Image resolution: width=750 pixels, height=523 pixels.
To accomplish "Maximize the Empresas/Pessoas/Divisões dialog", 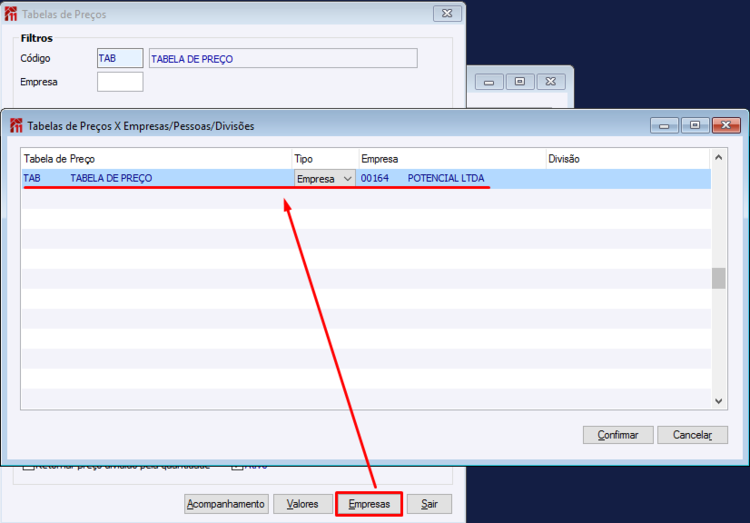I will click(695, 125).
